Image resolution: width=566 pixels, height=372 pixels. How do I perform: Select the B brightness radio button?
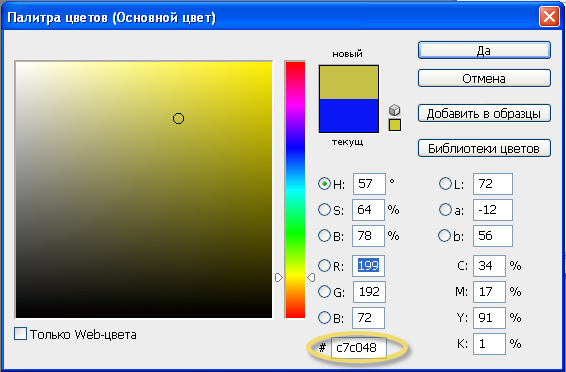click(324, 235)
